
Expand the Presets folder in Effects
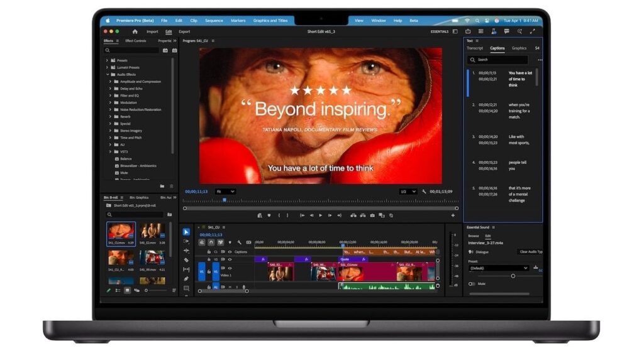coord(107,60)
